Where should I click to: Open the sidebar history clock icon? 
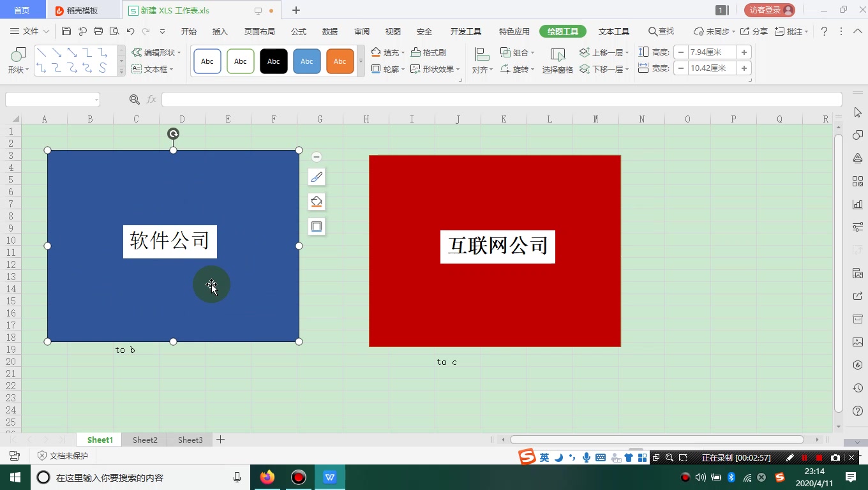[x=858, y=388]
